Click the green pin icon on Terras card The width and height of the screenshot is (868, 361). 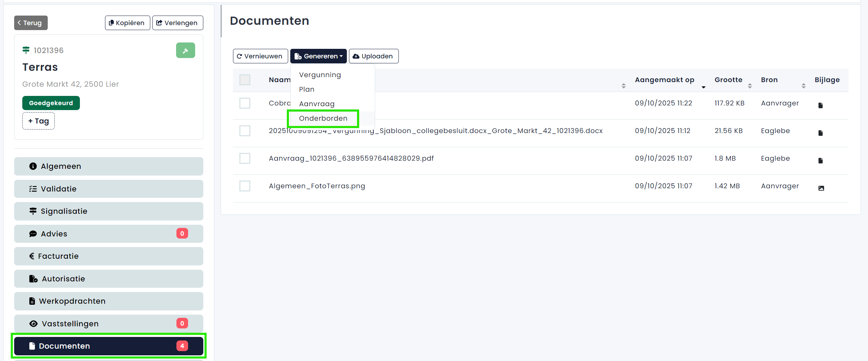tap(185, 50)
